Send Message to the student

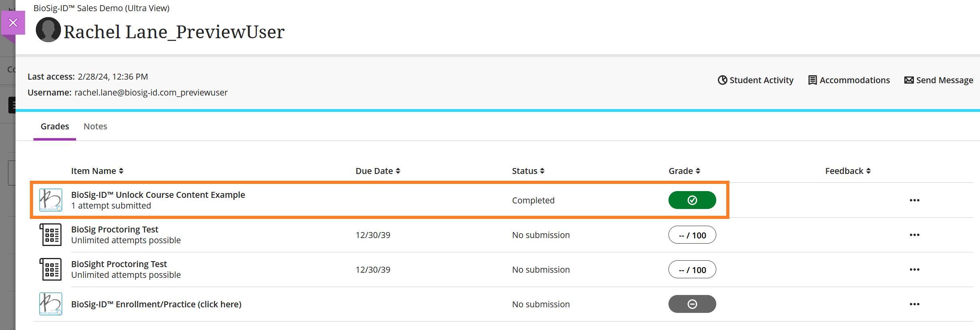point(939,80)
